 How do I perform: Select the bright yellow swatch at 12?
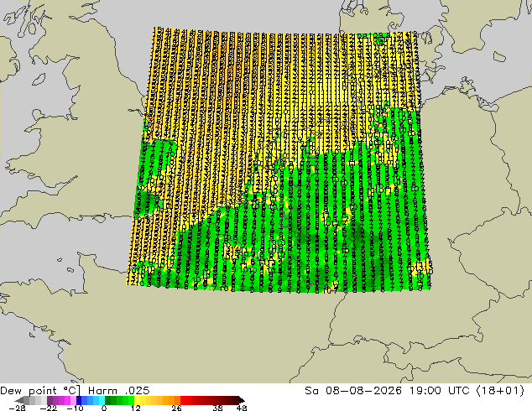coord(137,400)
